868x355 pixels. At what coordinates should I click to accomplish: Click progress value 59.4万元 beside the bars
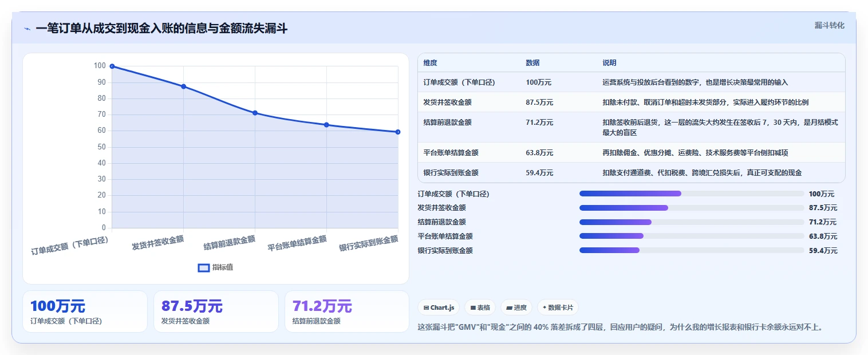point(823,251)
